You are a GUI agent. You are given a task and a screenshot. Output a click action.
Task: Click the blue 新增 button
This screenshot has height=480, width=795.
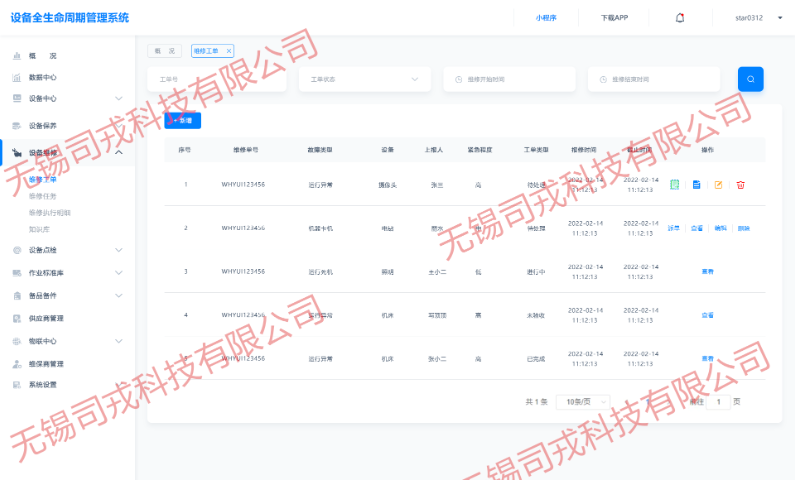183,120
